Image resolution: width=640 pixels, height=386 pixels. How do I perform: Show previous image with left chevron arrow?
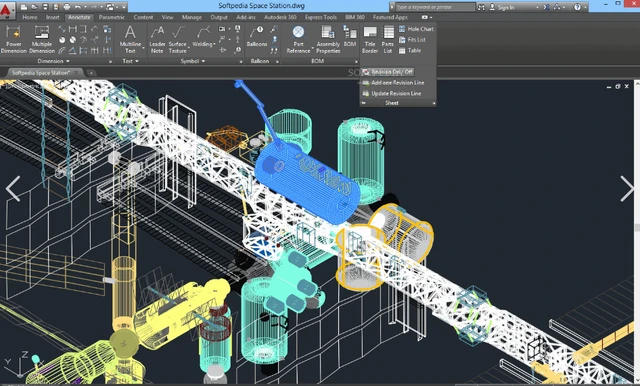click(13, 189)
